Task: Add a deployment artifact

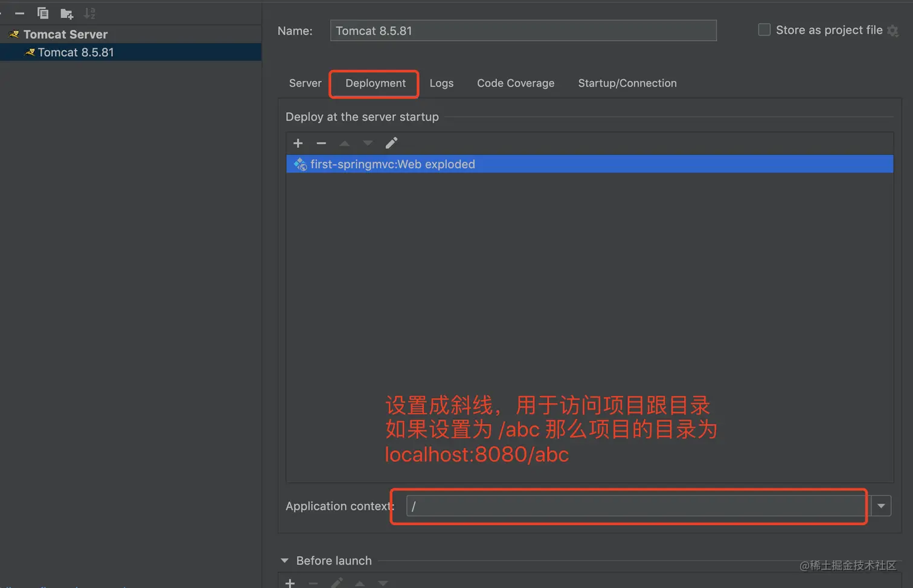Action: 298,143
